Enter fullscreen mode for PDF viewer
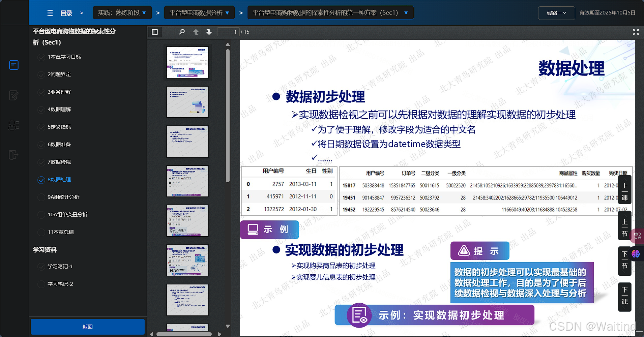Screen dimensions: 644x337 636,32
